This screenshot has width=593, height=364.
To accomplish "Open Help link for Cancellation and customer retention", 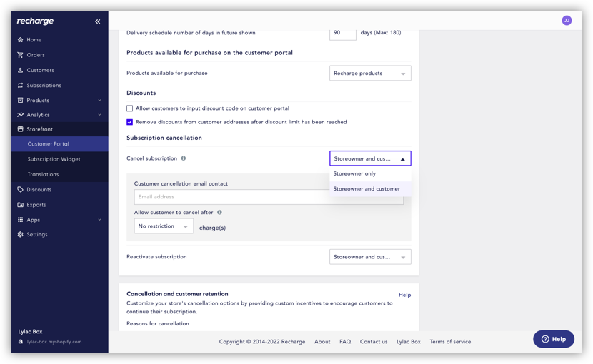I will [404, 295].
